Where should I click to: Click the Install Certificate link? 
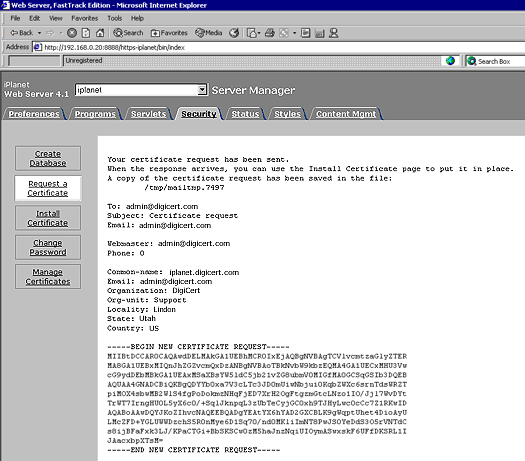pyautogui.click(x=48, y=218)
